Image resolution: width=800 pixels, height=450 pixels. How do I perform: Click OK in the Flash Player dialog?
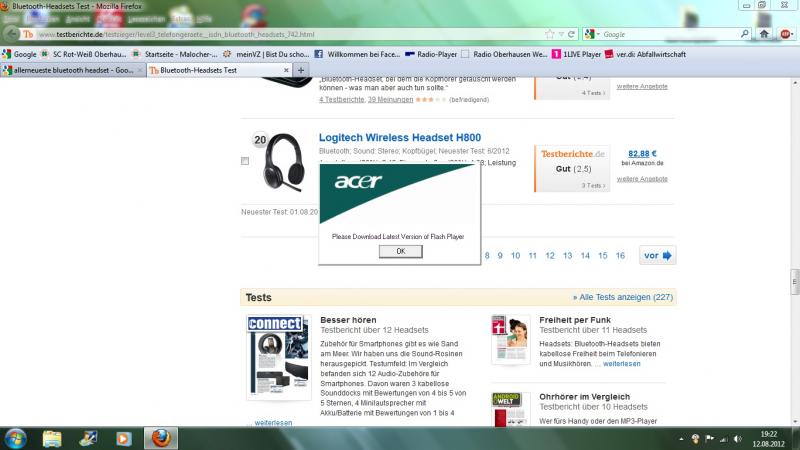click(400, 251)
